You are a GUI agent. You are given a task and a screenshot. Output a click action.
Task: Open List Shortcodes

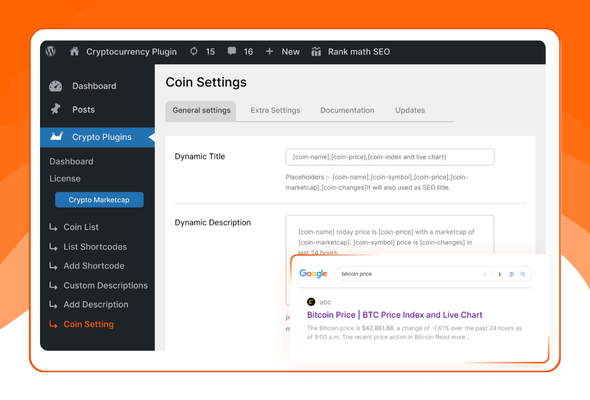(95, 247)
